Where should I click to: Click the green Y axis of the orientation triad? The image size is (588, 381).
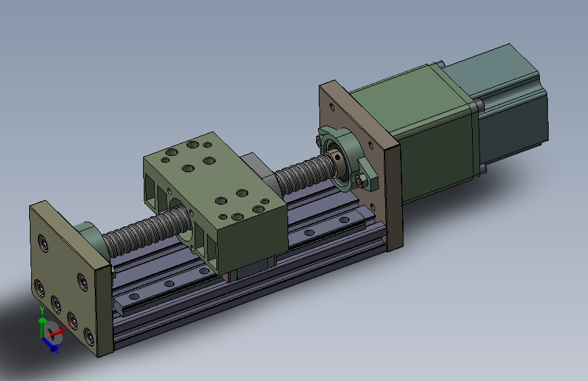(x=42, y=326)
